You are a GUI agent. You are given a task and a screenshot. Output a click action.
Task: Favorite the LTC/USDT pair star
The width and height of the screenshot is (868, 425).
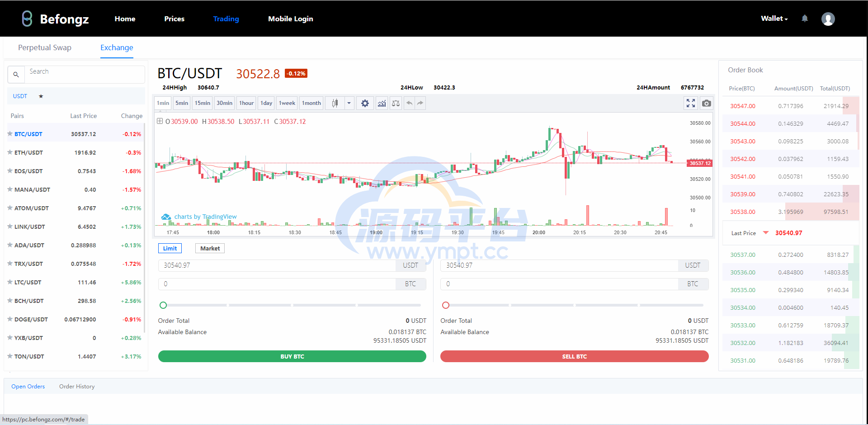pyautogui.click(x=10, y=282)
